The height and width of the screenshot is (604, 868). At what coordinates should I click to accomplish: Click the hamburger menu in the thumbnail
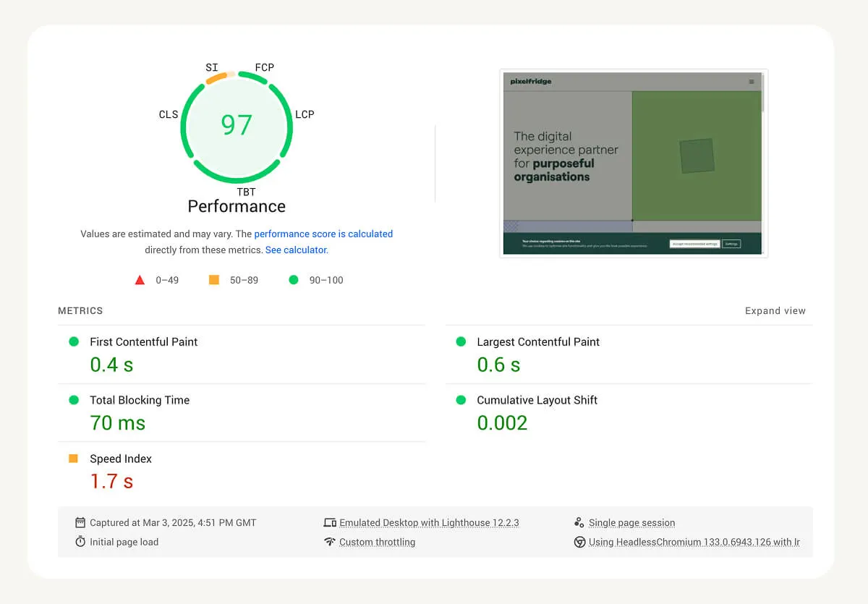click(752, 82)
